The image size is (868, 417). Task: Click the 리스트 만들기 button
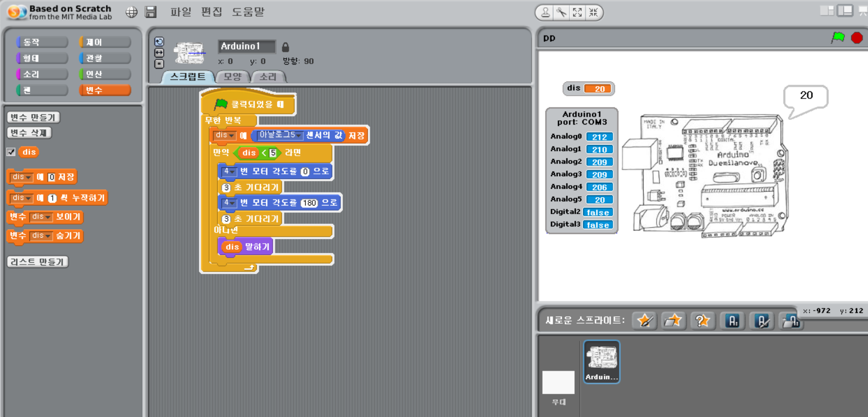38,262
